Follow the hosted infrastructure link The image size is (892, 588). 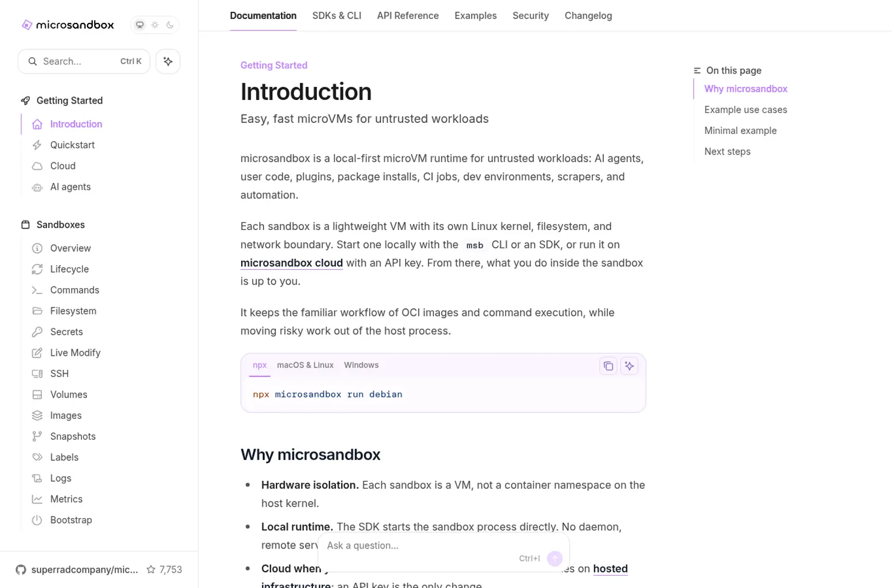(610, 569)
